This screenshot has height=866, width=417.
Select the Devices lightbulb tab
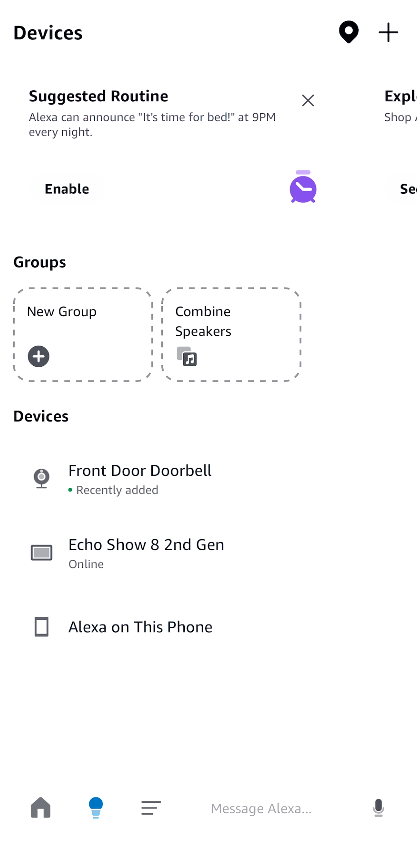point(96,808)
